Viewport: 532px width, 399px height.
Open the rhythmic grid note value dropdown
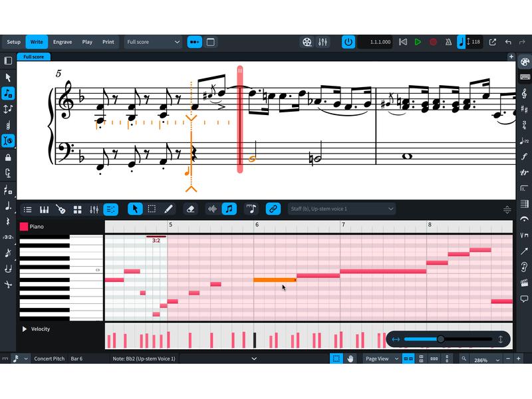coord(21,358)
